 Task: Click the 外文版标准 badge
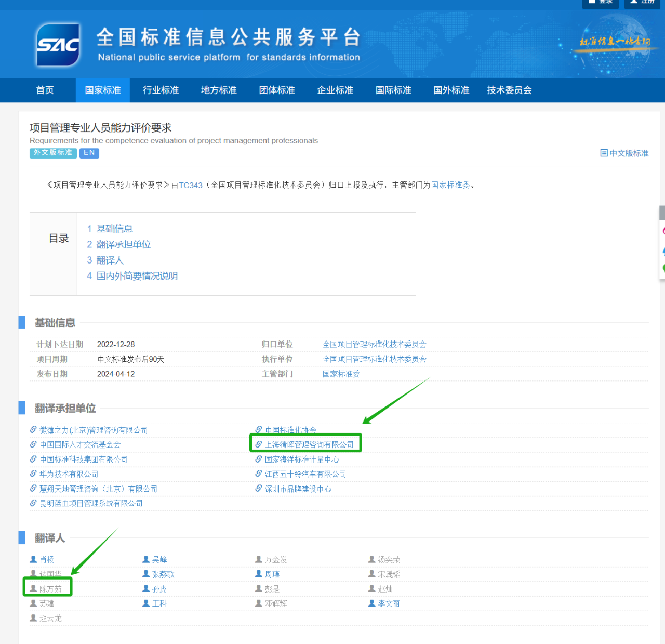pos(53,153)
